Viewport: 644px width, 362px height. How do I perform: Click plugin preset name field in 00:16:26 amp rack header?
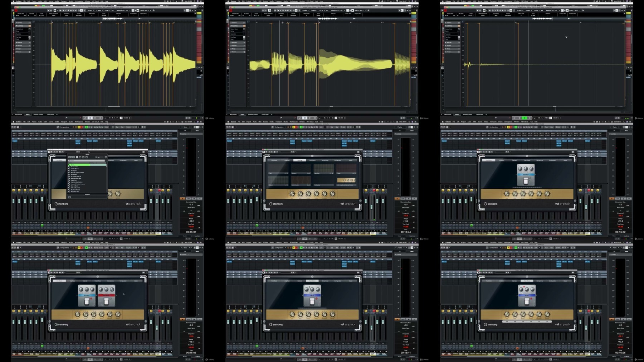coord(500,272)
